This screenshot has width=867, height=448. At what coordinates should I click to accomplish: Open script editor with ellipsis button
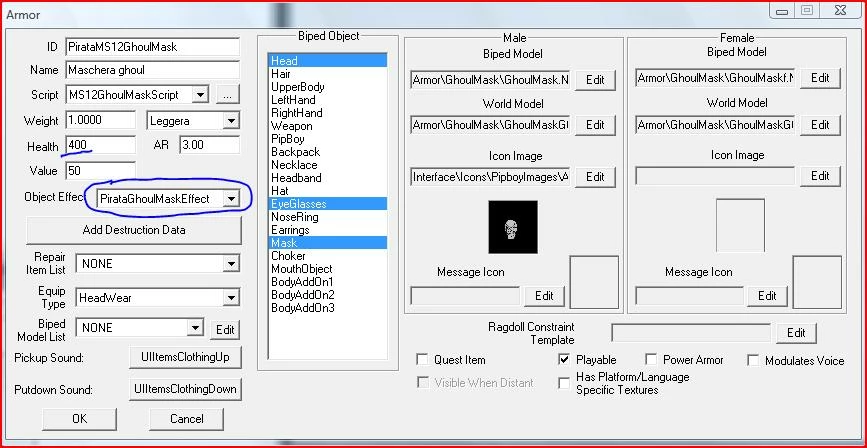point(227,95)
